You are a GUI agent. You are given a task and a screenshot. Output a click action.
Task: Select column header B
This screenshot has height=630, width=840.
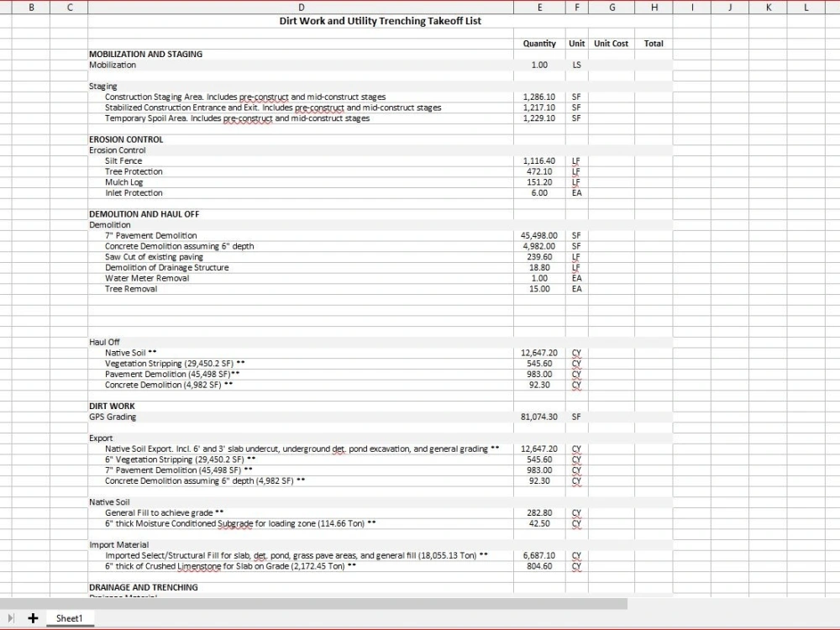coord(31,7)
